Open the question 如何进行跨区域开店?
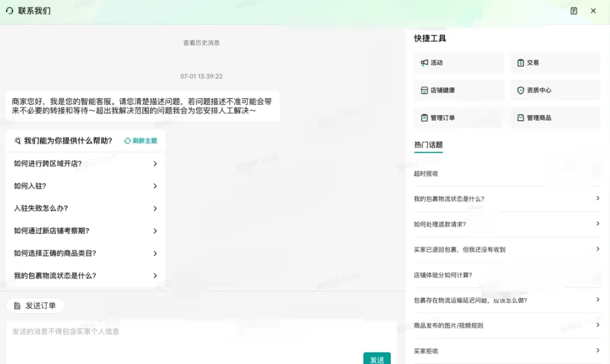 (x=86, y=164)
